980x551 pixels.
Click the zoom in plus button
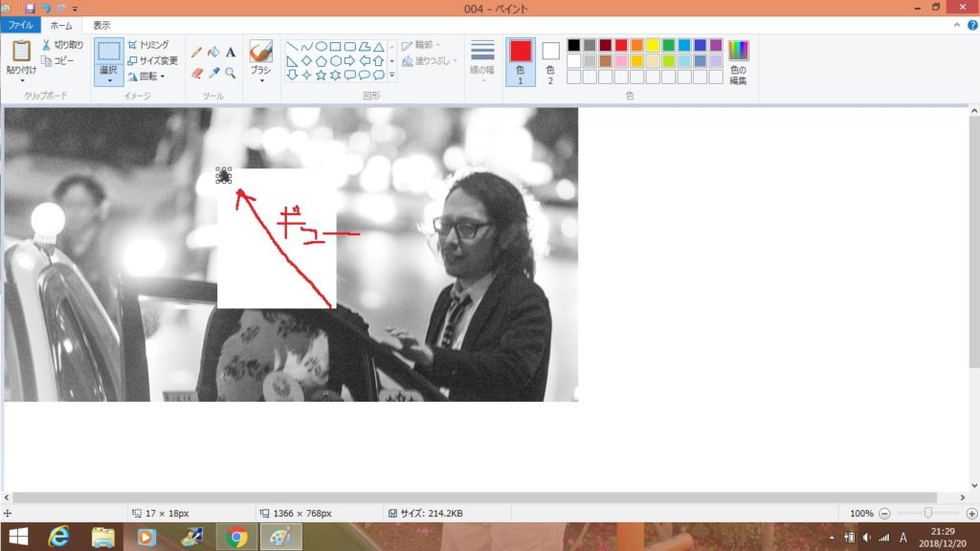(x=972, y=514)
